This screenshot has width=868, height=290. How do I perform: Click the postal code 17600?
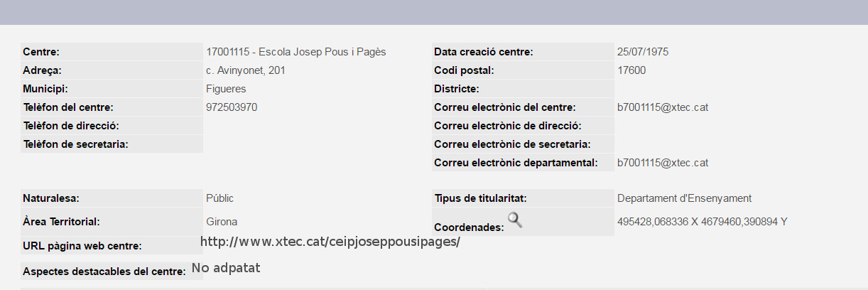click(631, 70)
